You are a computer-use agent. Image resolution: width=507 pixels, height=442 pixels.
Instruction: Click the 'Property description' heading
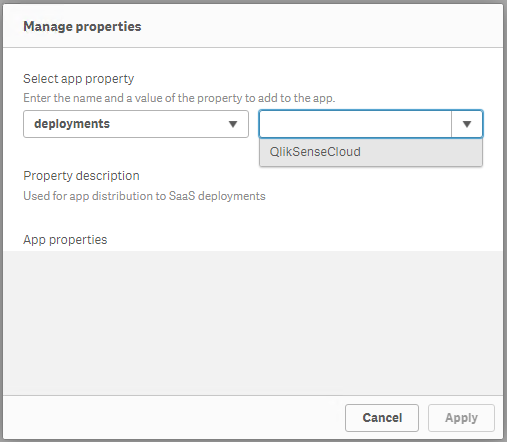click(81, 176)
